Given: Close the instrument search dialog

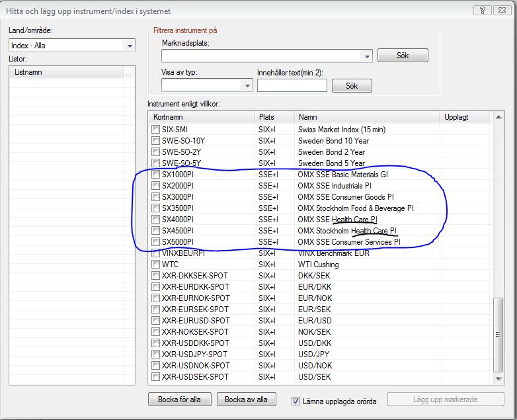Looking at the screenshot, I should 500,11.
